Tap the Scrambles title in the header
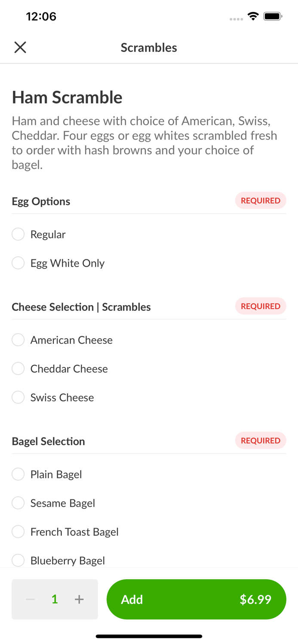 (x=149, y=47)
